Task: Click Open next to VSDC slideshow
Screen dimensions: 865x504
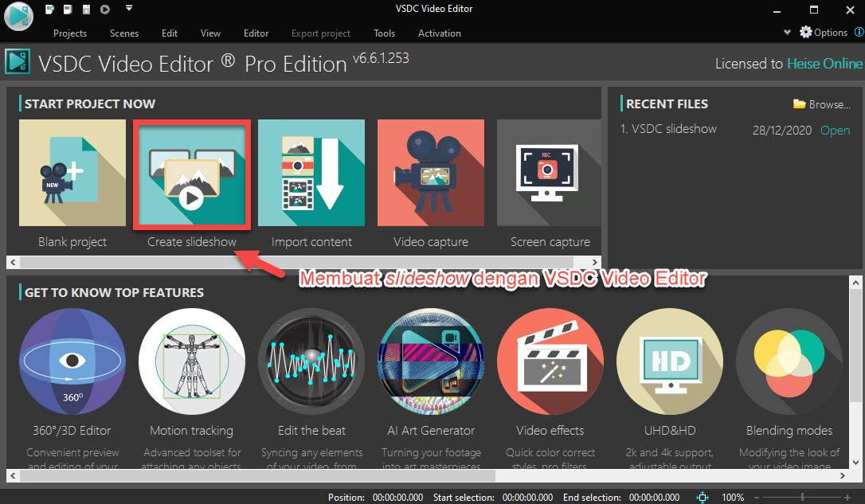Action: coord(835,130)
